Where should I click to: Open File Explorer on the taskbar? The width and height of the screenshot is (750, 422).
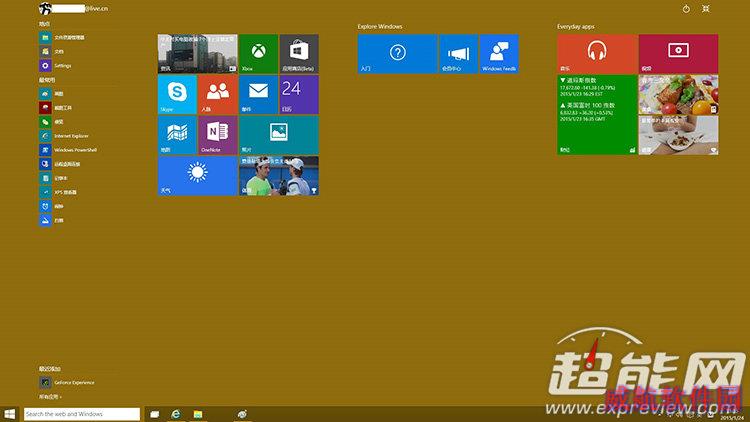pyautogui.click(x=198, y=414)
